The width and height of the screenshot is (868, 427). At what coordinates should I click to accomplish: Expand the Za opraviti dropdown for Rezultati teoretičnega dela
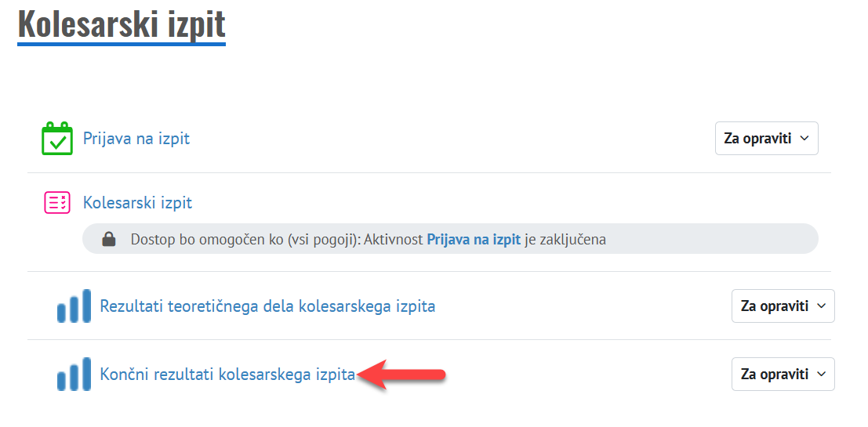(783, 306)
